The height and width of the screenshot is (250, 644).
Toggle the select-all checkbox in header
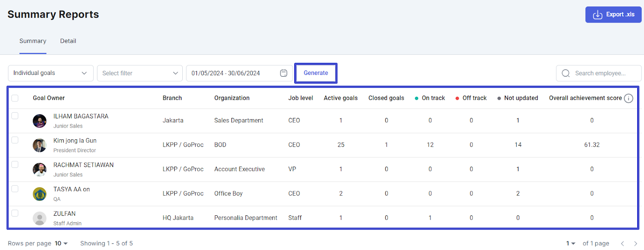pos(15,98)
